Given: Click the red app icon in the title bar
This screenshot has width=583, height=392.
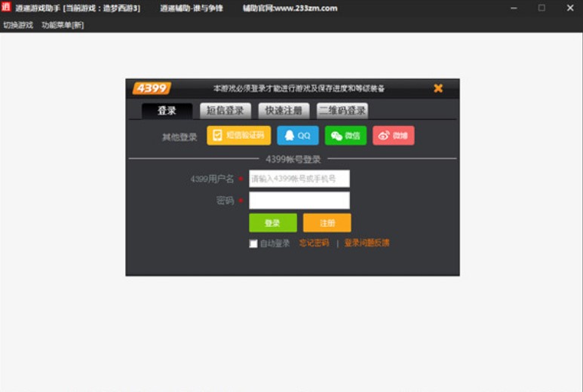Looking at the screenshot, I should tap(6, 7).
